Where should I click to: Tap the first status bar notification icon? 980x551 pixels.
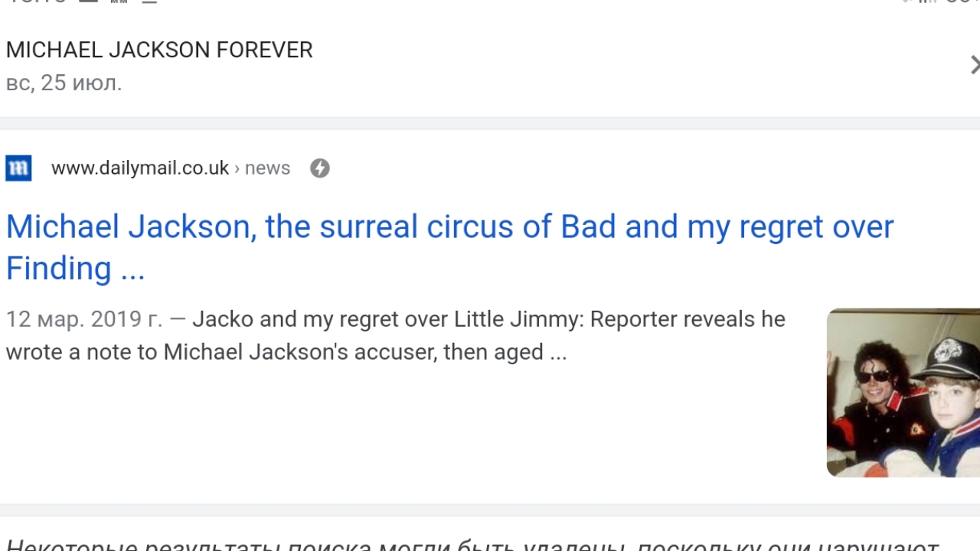[x=89, y=2]
